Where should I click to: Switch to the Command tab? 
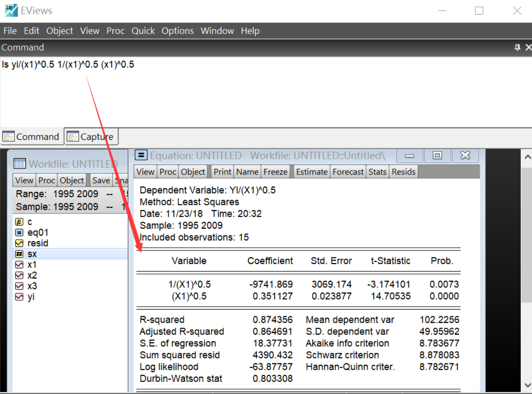tap(32, 137)
